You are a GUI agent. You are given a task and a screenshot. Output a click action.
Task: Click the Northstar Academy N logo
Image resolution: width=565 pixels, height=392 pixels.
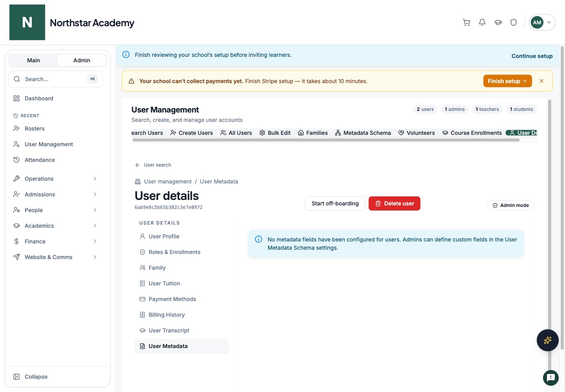pyautogui.click(x=27, y=22)
